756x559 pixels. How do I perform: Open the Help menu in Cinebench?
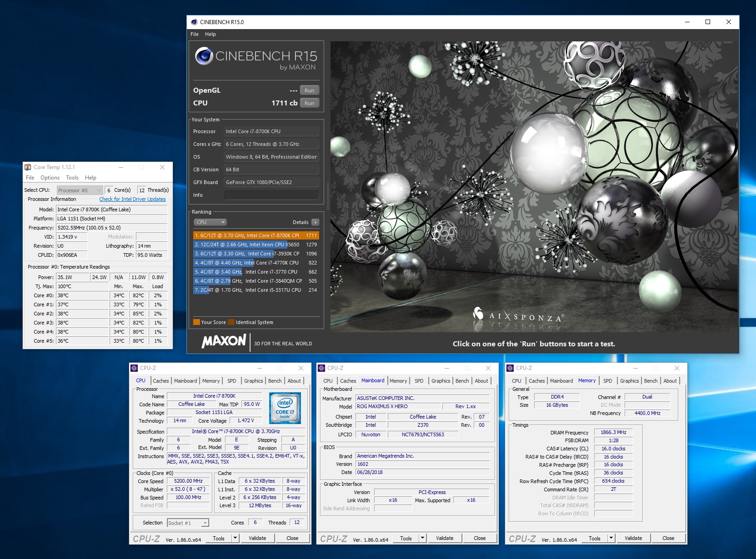pos(210,34)
